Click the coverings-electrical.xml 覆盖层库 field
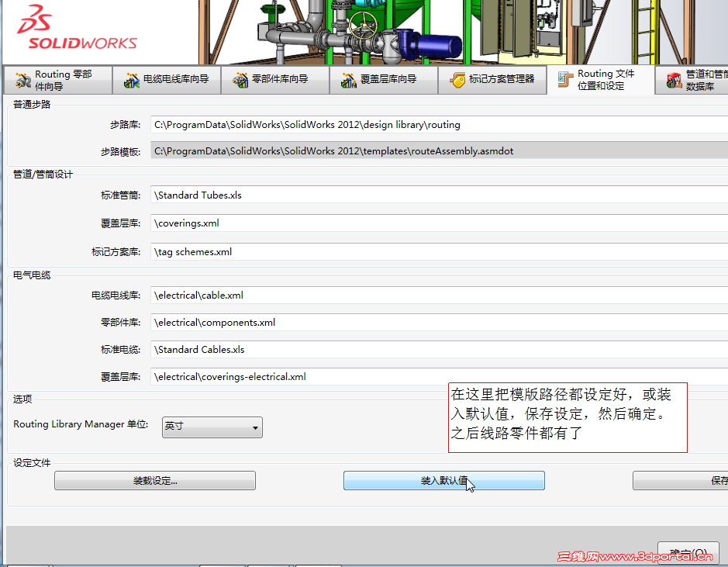 point(439,377)
